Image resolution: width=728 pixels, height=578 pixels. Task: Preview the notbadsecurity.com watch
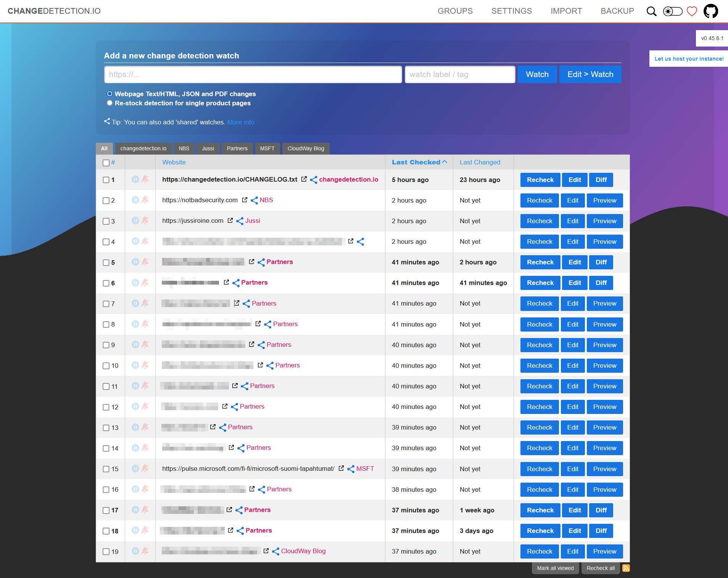point(605,200)
